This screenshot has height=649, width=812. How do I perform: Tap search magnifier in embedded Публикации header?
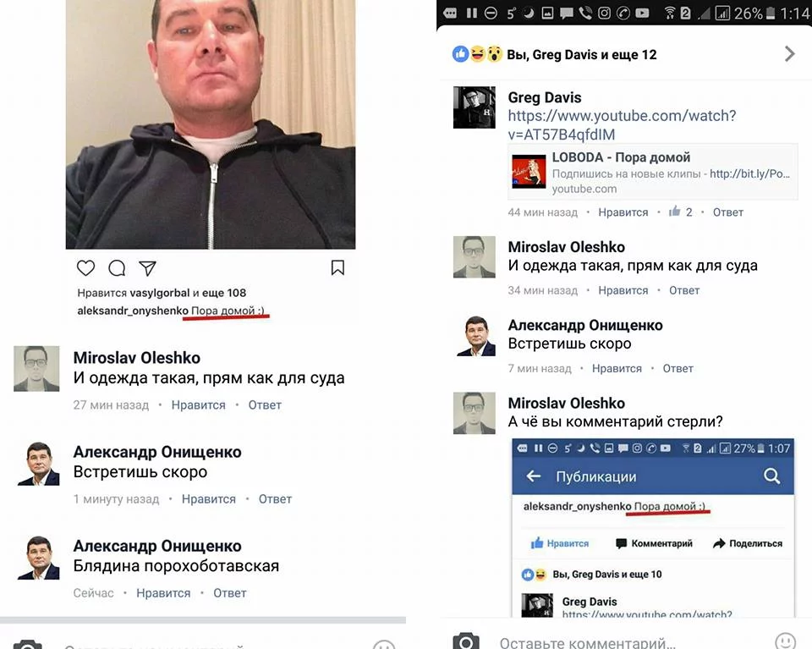771,476
